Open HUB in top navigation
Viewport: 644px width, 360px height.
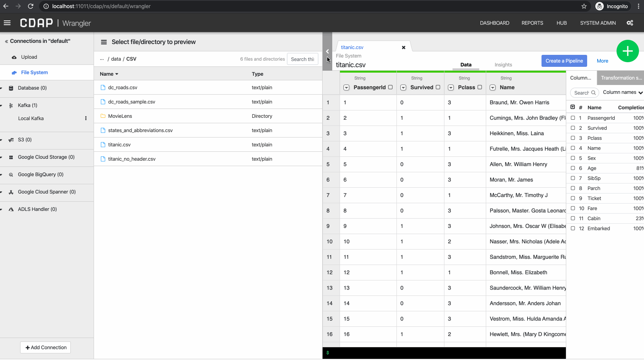562,23
